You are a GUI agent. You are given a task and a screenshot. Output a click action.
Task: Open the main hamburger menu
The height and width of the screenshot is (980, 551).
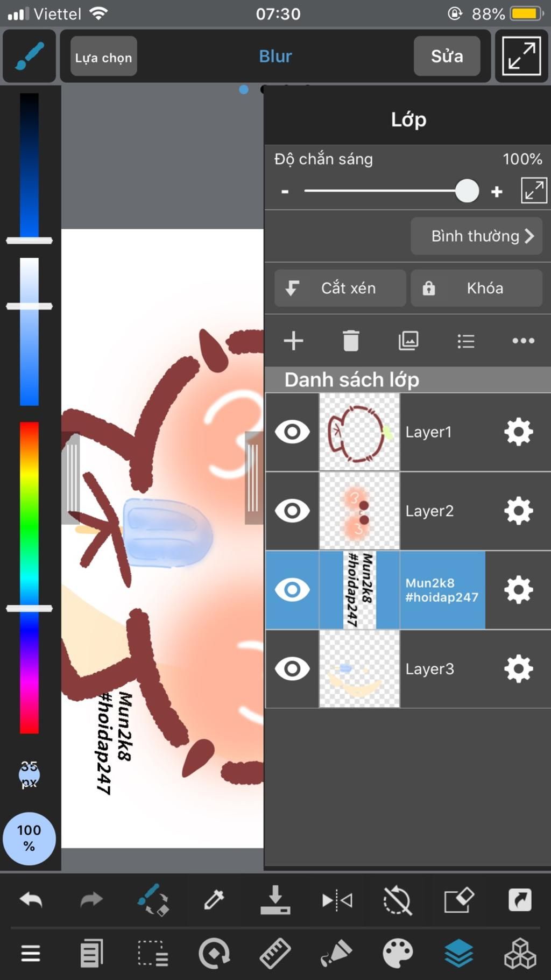pos(31,954)
